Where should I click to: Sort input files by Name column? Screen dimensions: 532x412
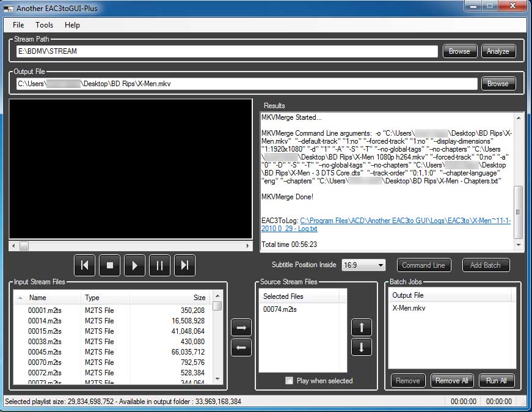click(x=48, y=298)
